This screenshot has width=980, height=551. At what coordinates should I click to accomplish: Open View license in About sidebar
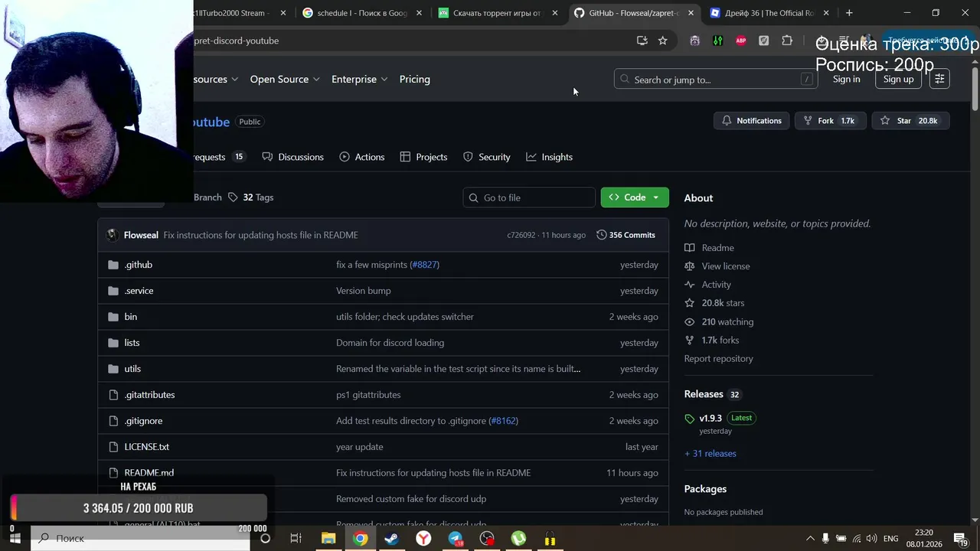pos(725,266)
